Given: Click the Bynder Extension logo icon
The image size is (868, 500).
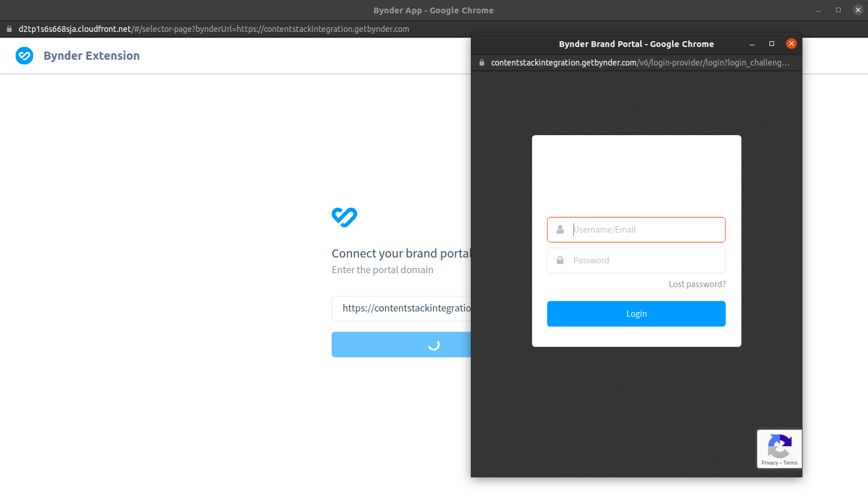Looking at the screenshot, I should point(24,56).
